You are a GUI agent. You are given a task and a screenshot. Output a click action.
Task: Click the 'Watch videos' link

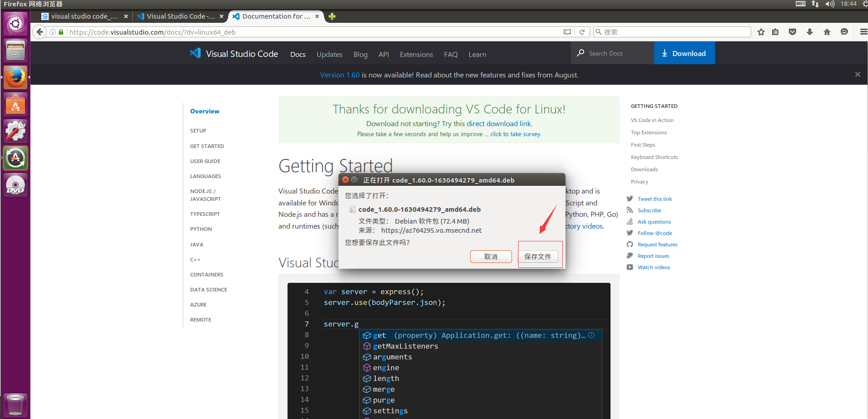[x=654, y=267]
